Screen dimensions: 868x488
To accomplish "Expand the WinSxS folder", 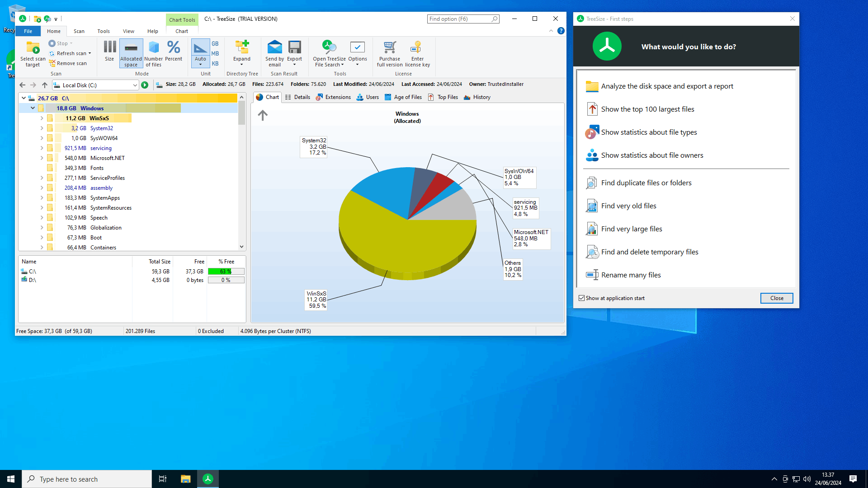I will pos(42,118).
